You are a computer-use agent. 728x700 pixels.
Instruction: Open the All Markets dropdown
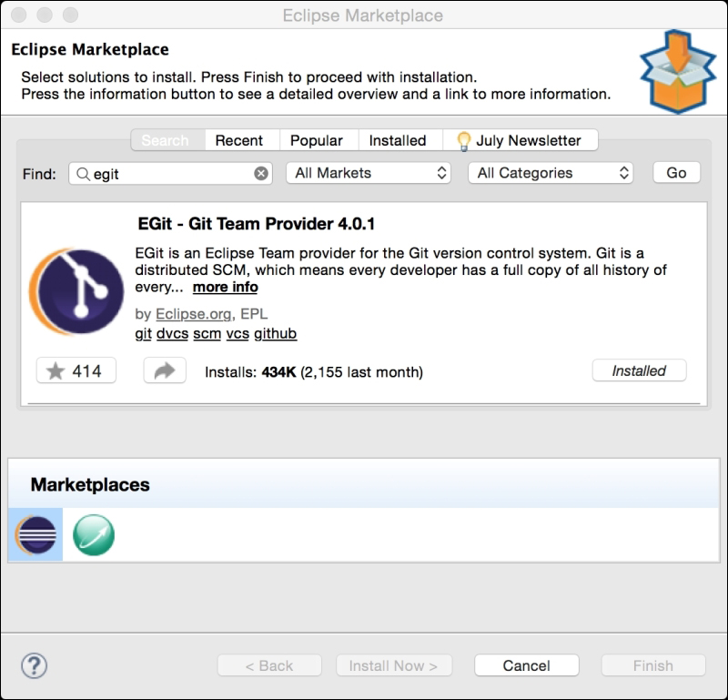[369, 173]
